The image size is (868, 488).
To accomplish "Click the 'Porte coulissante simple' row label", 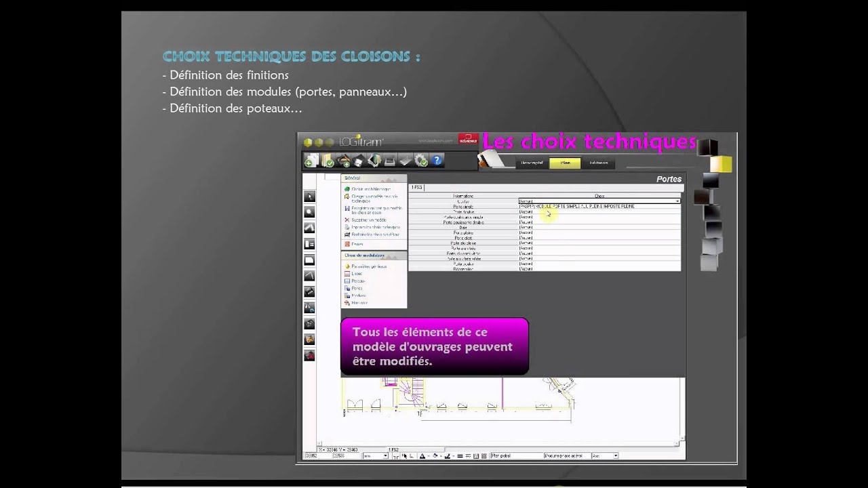I will coord(463,218).
